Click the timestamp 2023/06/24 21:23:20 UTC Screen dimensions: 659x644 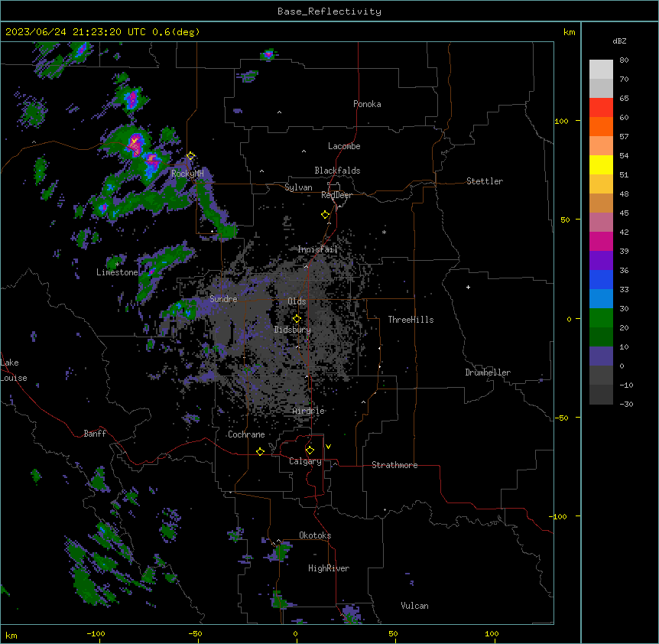click(x=76, y=32)
